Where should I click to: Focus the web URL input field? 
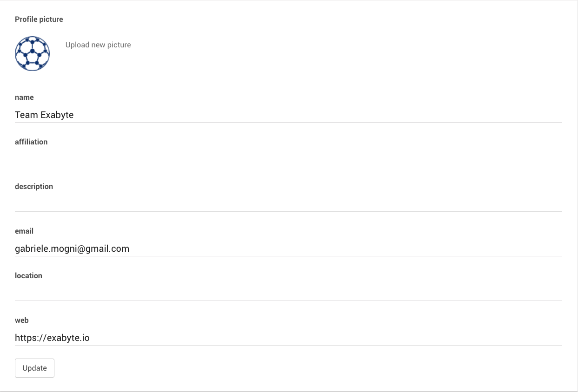pos(288,338)
